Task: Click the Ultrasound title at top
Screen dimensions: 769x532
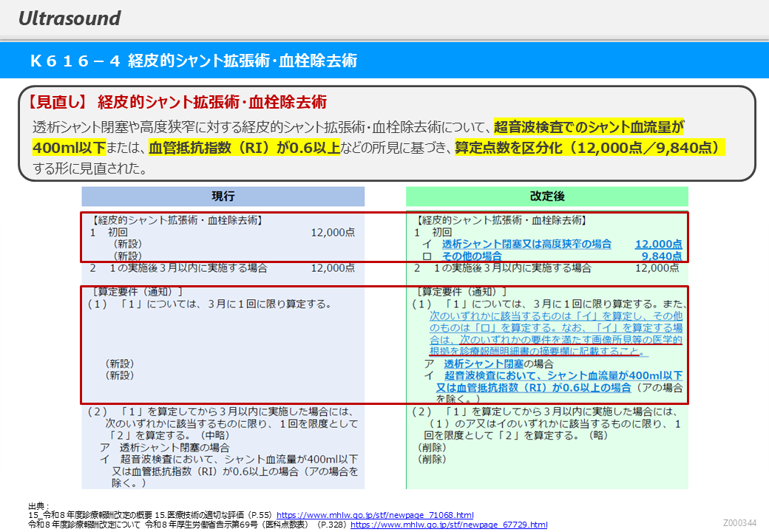Action: click(70, 18)
